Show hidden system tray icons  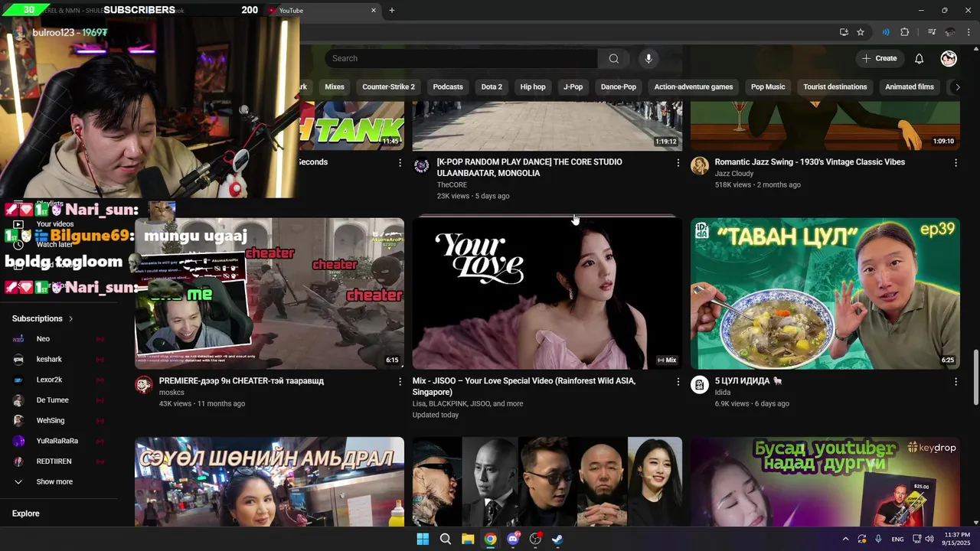click(845, 539)
